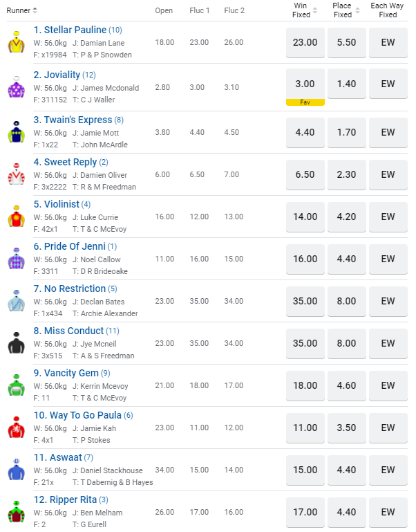The height and width of the screenshot is (532, 416).
Task: Click Stellar Pauline's yellow jockey silk icon
Action: pos(15,43)
